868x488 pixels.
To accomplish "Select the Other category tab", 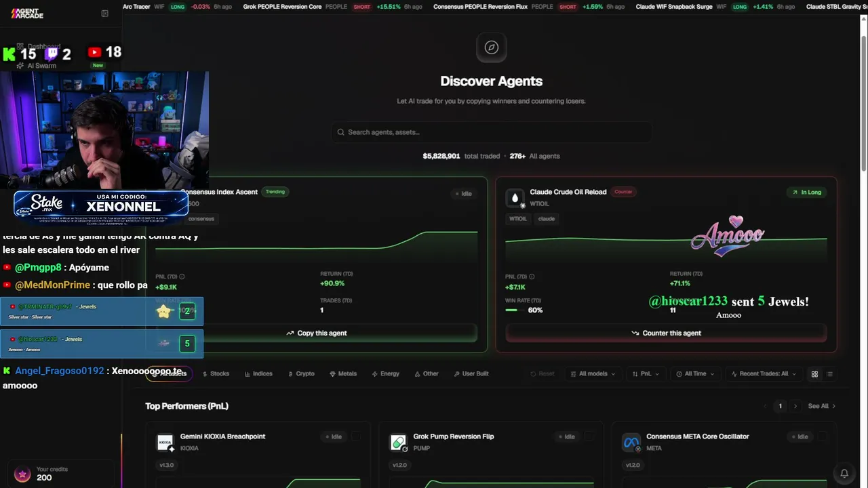I will [427, 374].
